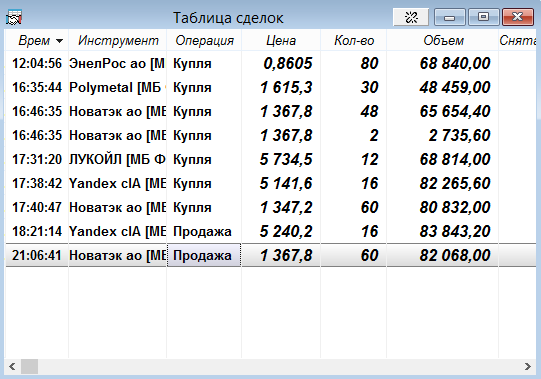Viewport: 541px width, 379px height.
Task: Click price value 5 734,5
Action: pos(286,159)
